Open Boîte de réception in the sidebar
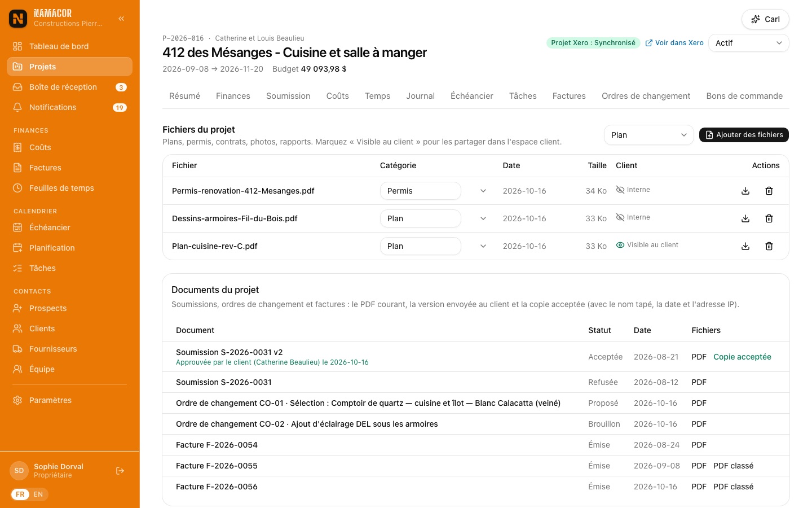 coord(69,87)
